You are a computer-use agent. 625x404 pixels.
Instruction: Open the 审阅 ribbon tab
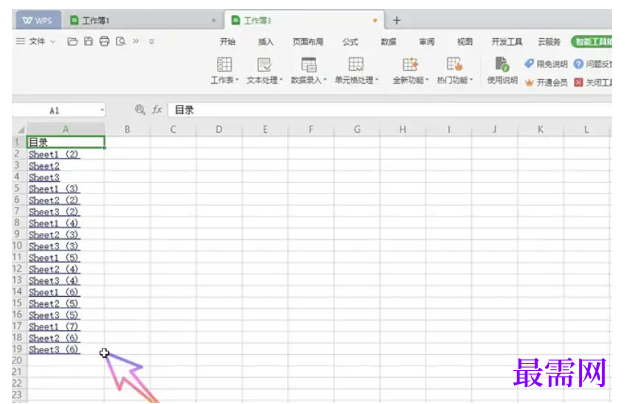click(x=426, y=41)
